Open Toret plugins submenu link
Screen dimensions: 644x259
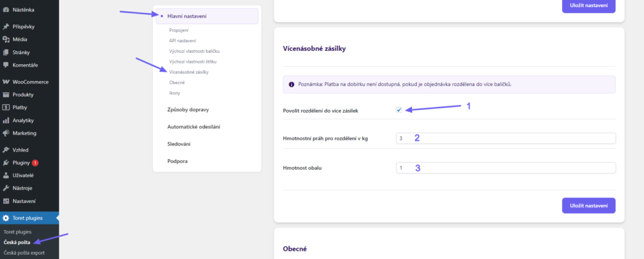pos(18,232)
